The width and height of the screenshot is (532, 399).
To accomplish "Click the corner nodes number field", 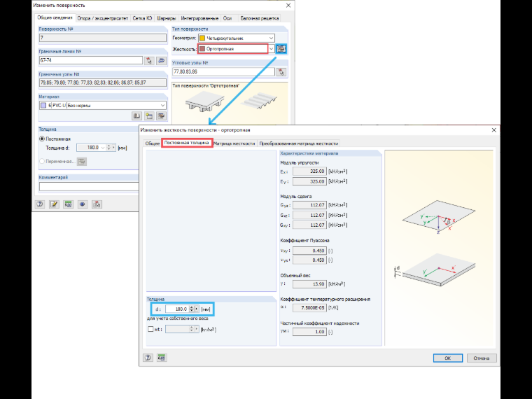I will click(223, 71).
